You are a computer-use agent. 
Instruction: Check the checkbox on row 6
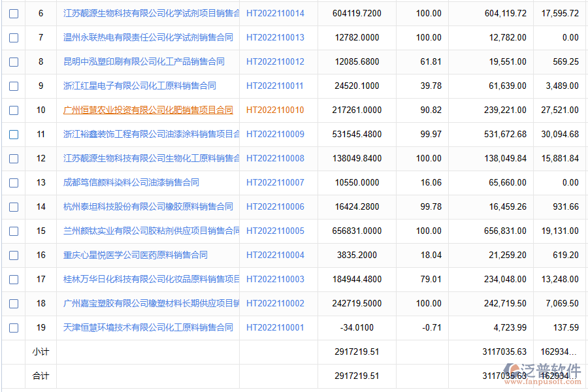click(x=14, y=13)
